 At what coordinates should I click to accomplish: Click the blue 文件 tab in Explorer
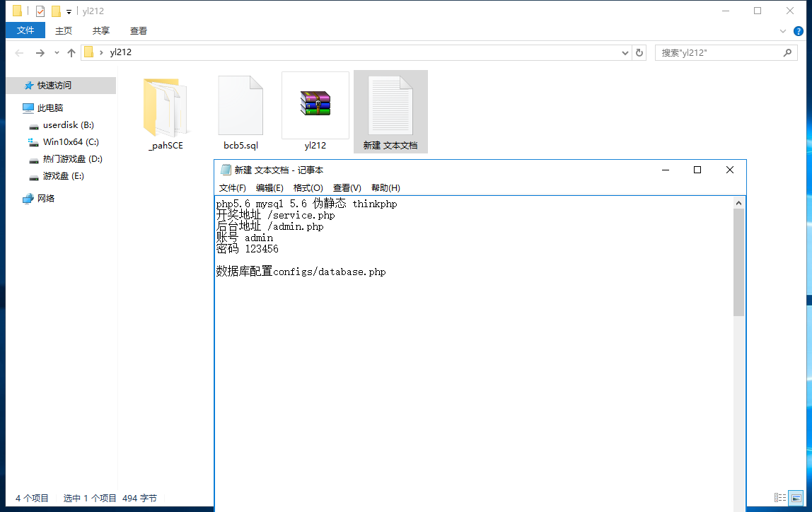coord(25,30)
